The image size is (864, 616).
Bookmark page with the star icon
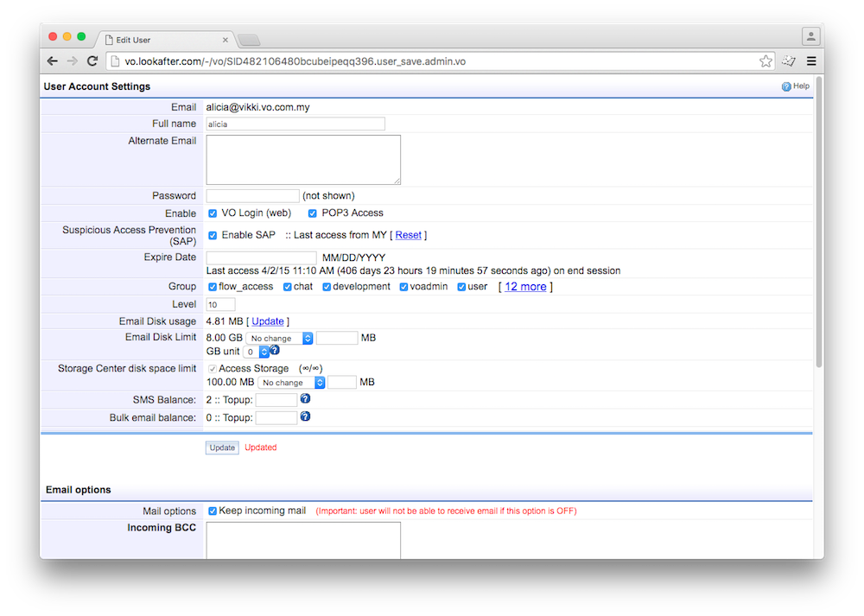pos(766,61)
